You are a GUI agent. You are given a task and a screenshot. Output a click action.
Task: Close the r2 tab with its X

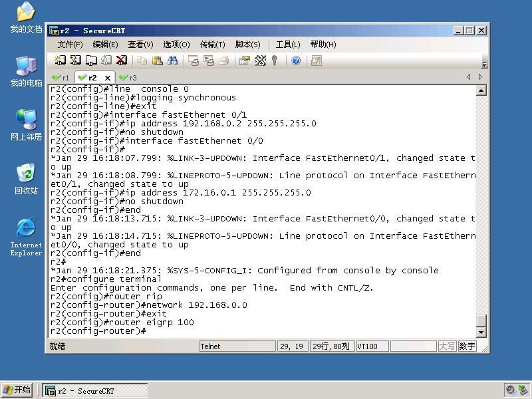[108, 78]
